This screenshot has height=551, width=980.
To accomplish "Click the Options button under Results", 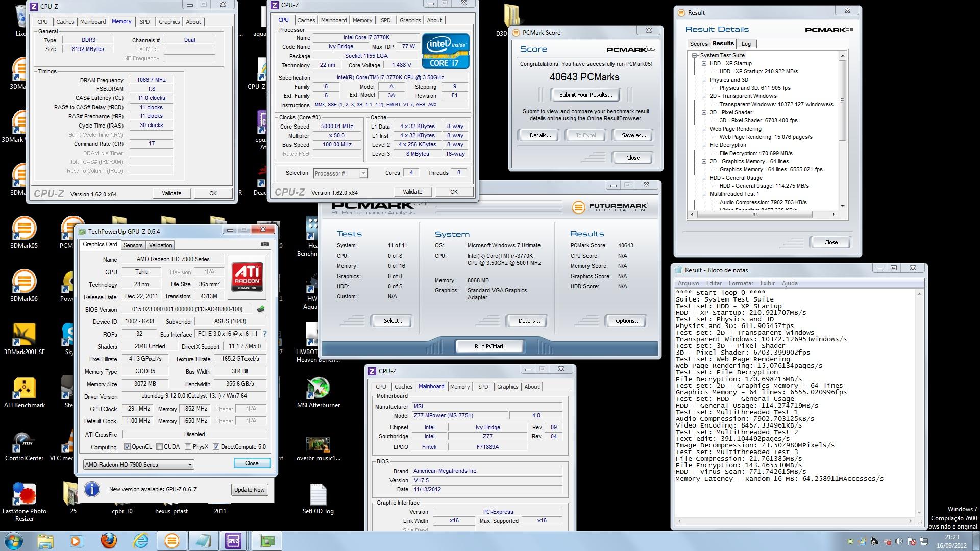I will [x=627, y=321].
